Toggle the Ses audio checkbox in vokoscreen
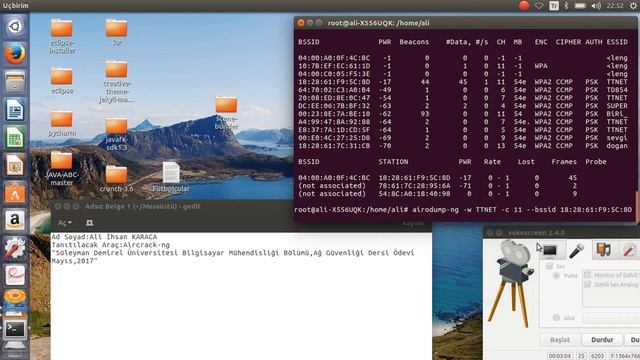The height and width of the screenshot is (360, 640). [549, 266]
